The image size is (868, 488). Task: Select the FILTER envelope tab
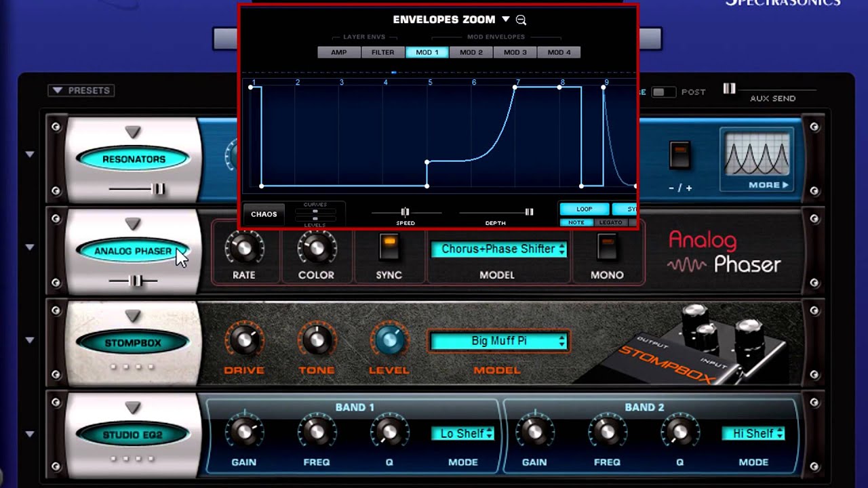pyautogui.click(x=383, y=52)
